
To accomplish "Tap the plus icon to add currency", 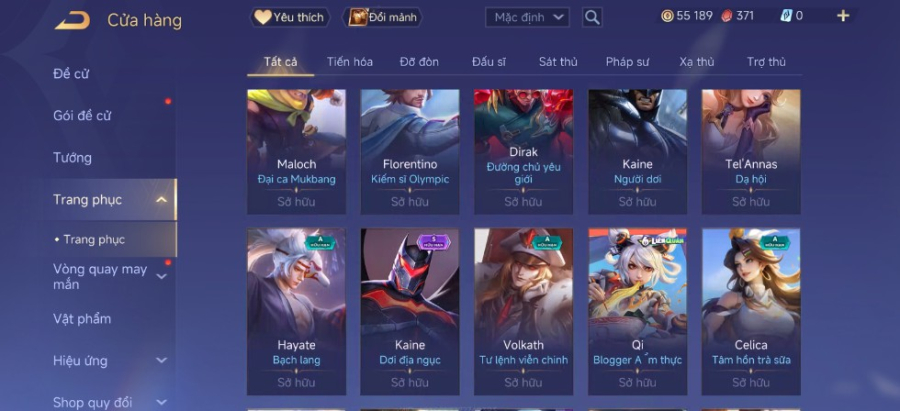I will [843, 16].
